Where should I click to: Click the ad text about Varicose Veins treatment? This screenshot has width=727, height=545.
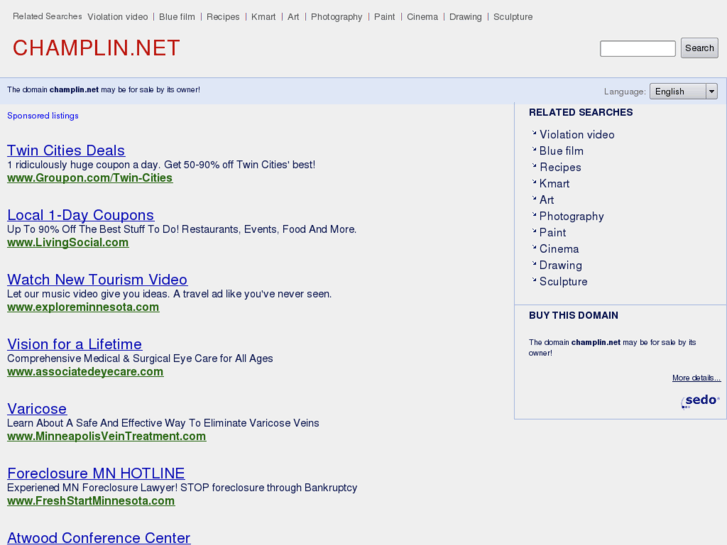click(x=163, y=423)
